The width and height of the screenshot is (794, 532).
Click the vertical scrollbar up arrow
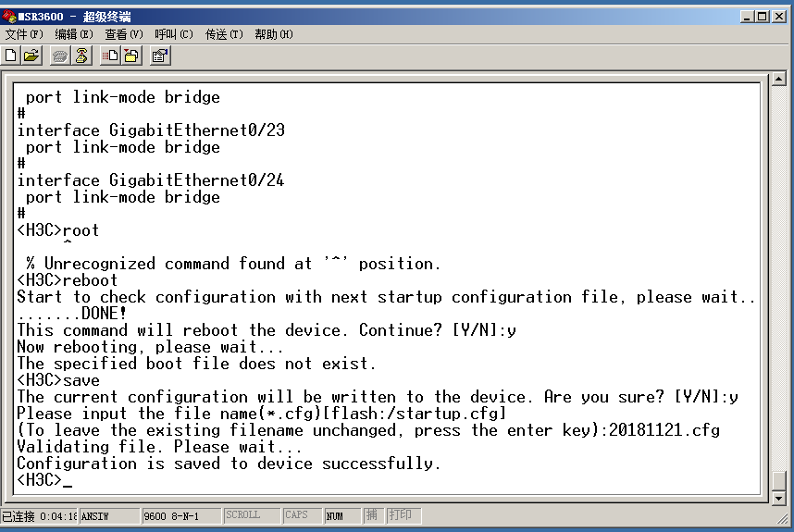(x=779, y=80)
